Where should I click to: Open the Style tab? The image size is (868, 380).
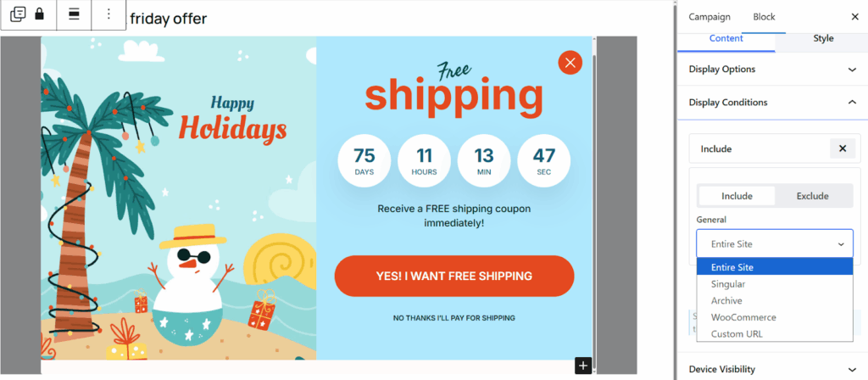coord(822,38)
